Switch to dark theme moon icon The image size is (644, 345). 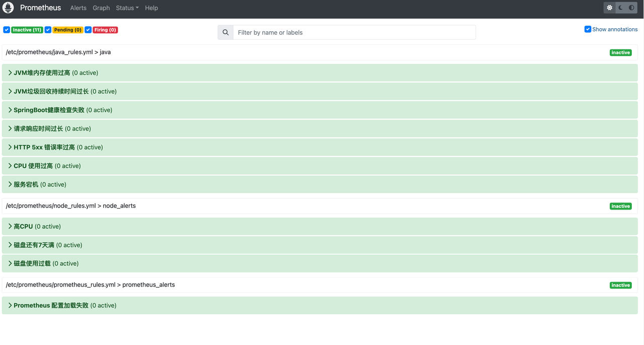tap(621, 8)
